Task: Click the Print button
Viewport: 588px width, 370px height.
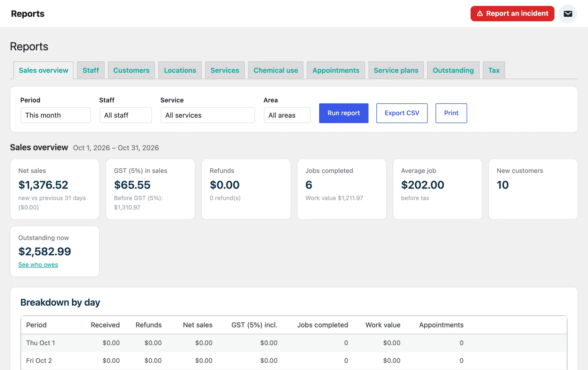Action: pos(451,113)
